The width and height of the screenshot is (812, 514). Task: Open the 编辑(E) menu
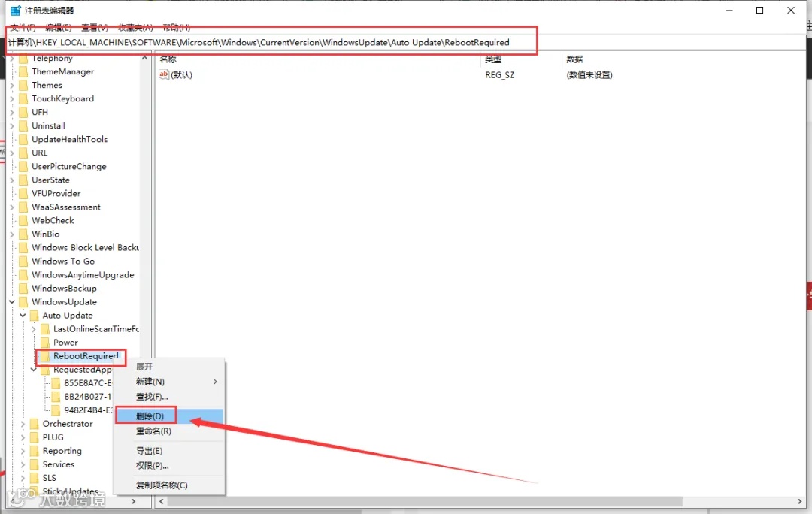click(x=59, y=28)
